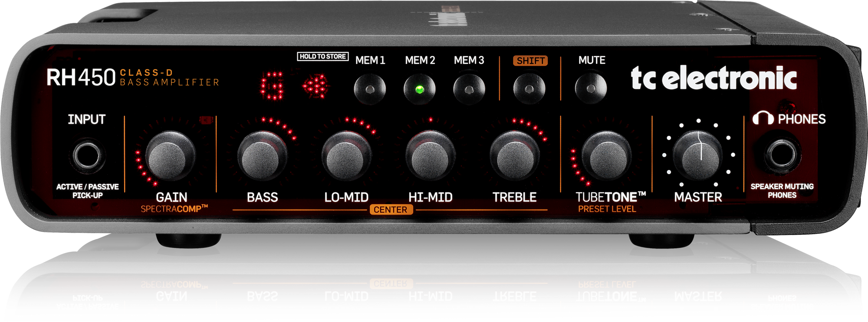
Task: Click the TREBLE knob
Action: [514, 156]
